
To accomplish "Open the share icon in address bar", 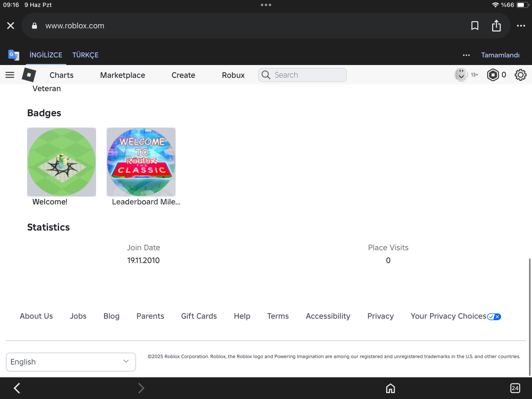I will [x=496, y=25].
